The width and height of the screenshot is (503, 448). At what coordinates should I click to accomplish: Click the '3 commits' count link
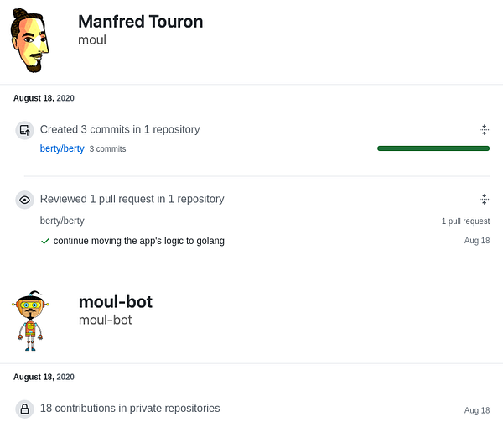(107, 149)
